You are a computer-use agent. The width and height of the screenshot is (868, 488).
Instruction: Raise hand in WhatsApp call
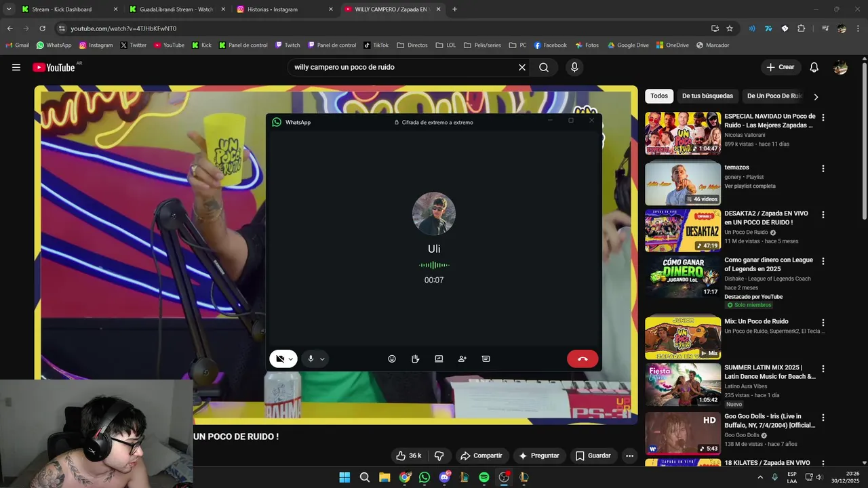point(415,359)
